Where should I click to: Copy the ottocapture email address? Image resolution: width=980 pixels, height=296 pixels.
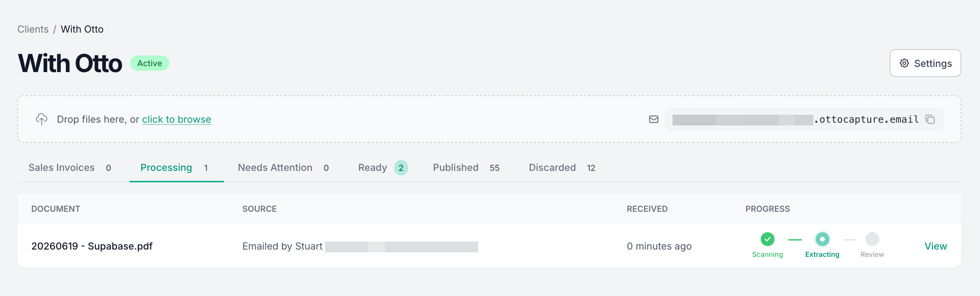930,119
